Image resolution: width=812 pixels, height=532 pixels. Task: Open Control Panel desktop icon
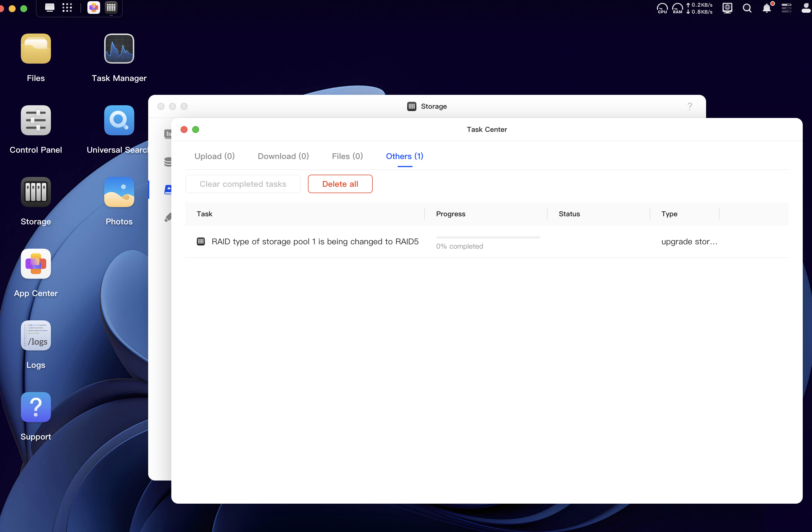(x=36, y=120)
